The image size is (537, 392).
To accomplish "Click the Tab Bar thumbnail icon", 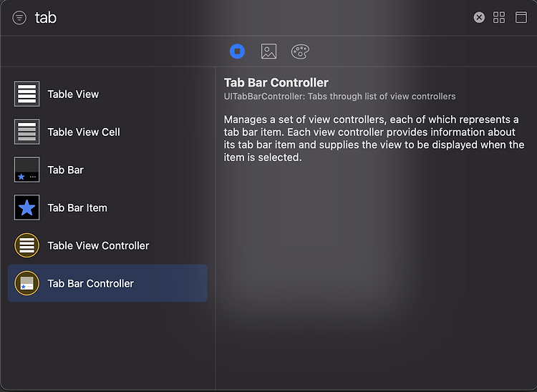I will [x=26, y=170].
